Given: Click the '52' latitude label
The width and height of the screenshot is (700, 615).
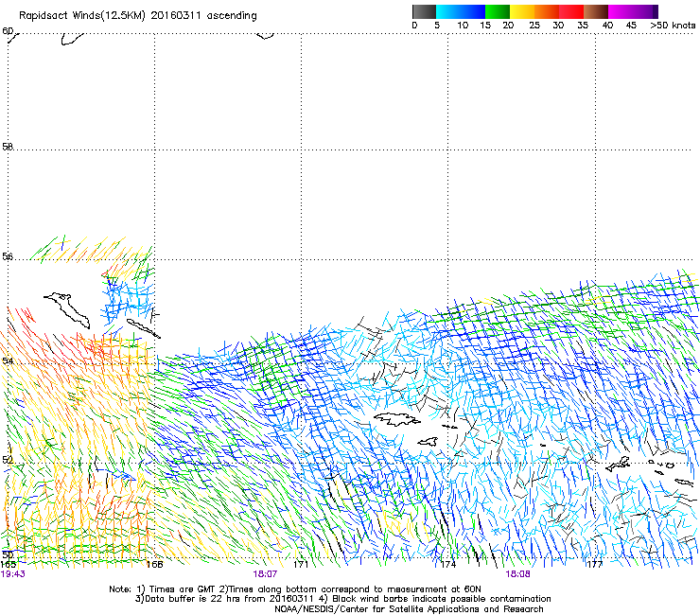Looking at the screenshot, I should tap(8, 460).
